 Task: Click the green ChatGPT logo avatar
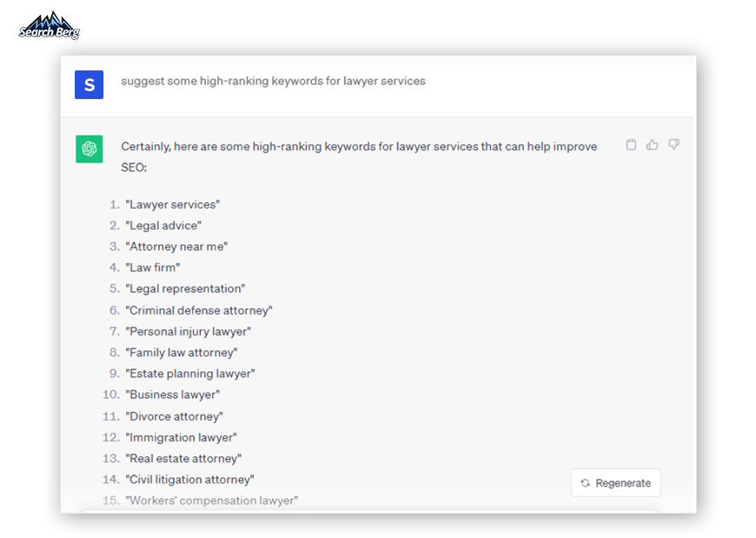90,149
